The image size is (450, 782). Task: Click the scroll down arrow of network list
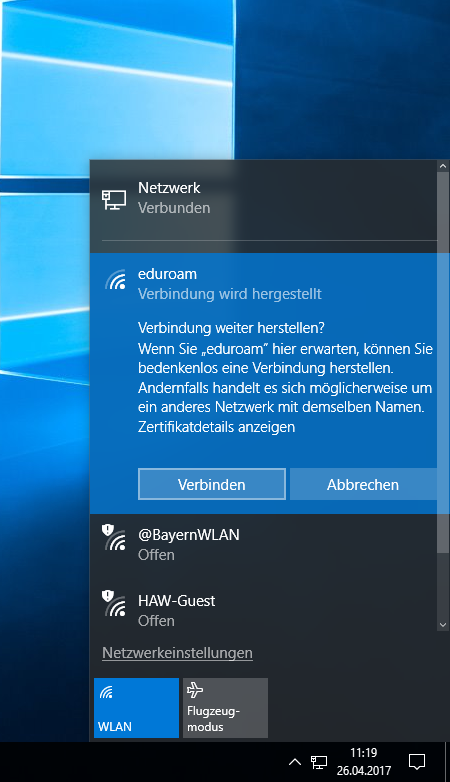443,625
